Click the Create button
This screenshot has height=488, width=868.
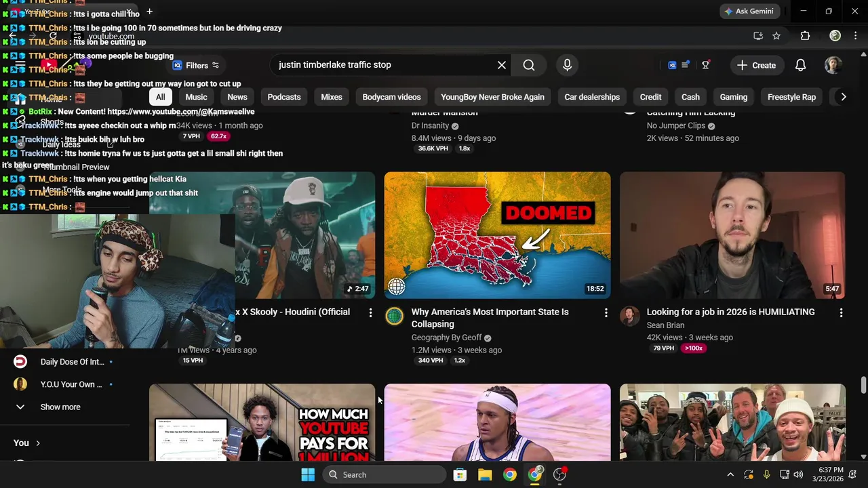756,65
